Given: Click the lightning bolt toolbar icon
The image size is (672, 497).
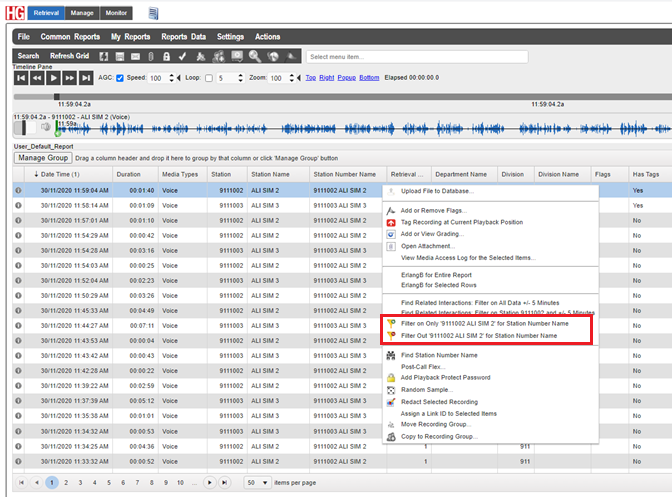Looking at the screenshot, I should pyautogui.click(x=104, y=56).
